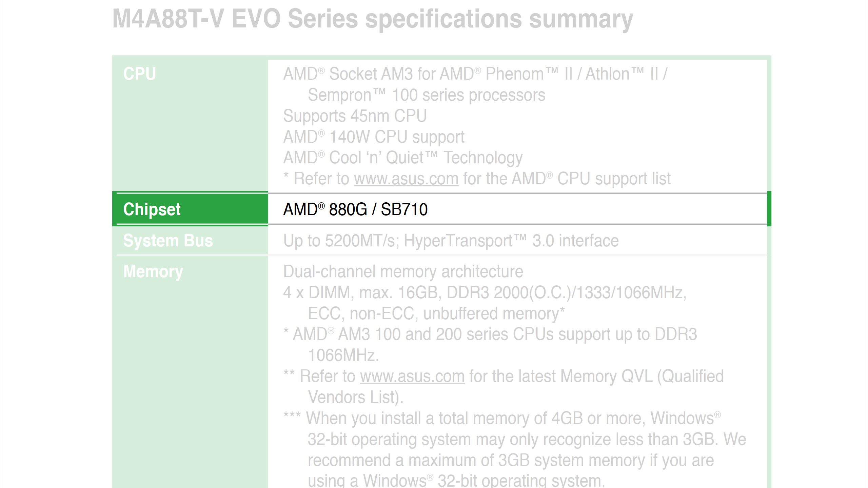
Task: Open the www.asus.com link in CPU section
Action: [406, 179]
